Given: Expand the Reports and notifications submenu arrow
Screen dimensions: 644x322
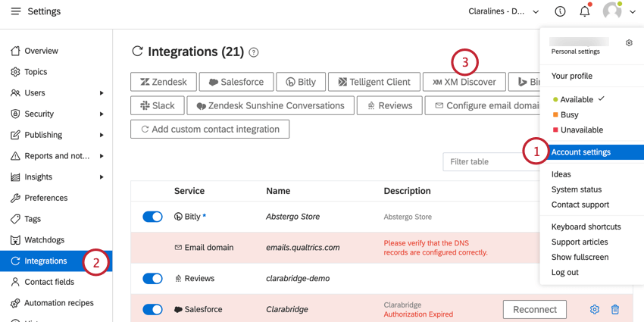Looking at the screenshot, I should pos(102,156).
